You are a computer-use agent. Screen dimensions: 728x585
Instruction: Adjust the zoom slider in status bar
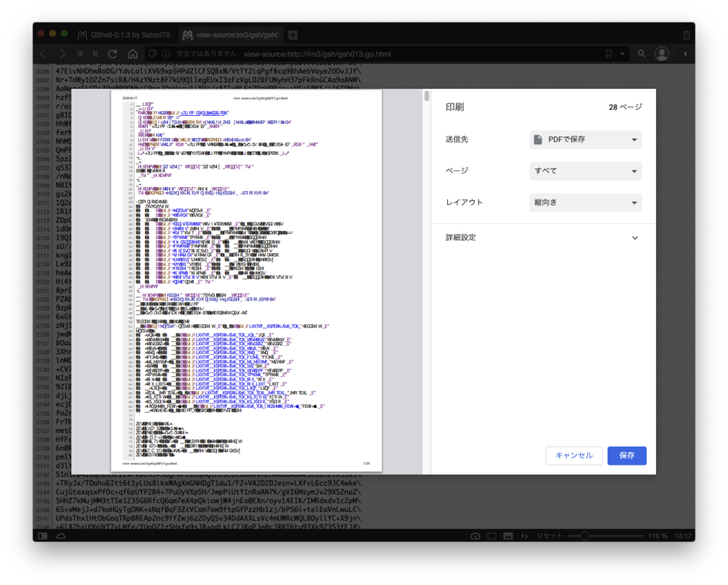584,535
